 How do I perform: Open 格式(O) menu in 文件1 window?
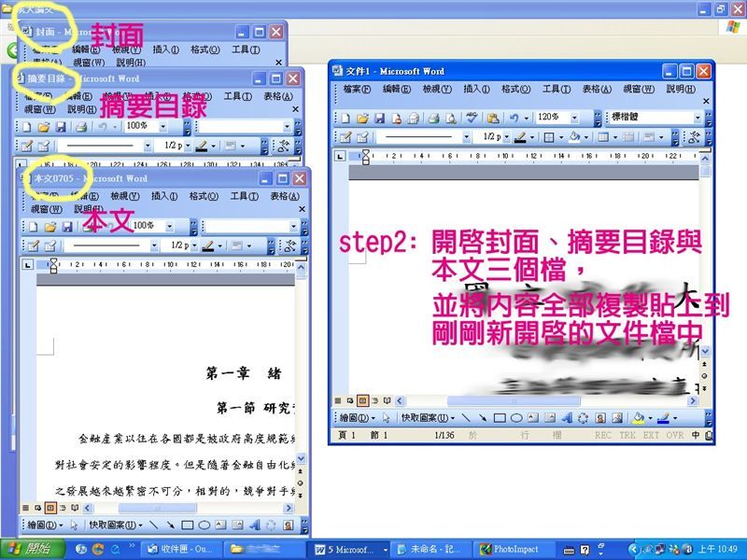tap(516, 90)
